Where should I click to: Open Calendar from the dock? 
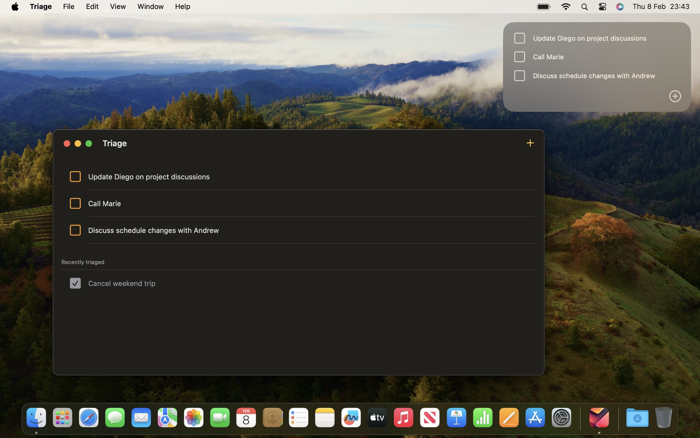click(246, 418)
